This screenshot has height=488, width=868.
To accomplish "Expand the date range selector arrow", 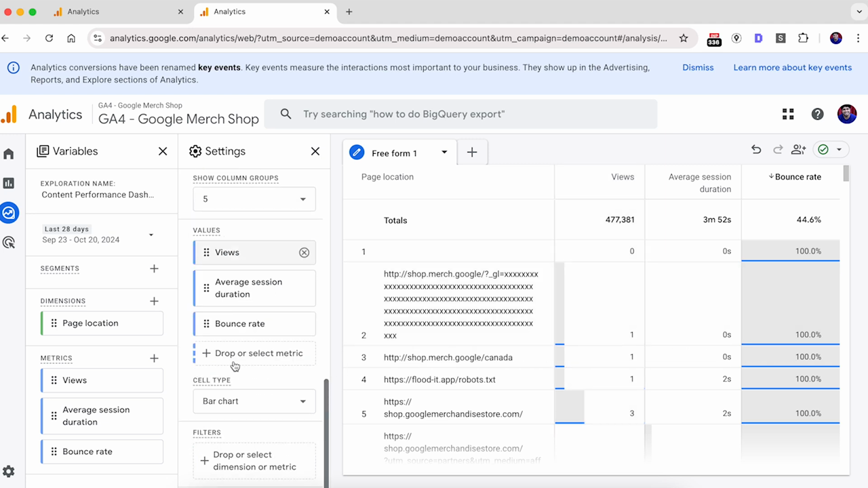I will [151, 235].
